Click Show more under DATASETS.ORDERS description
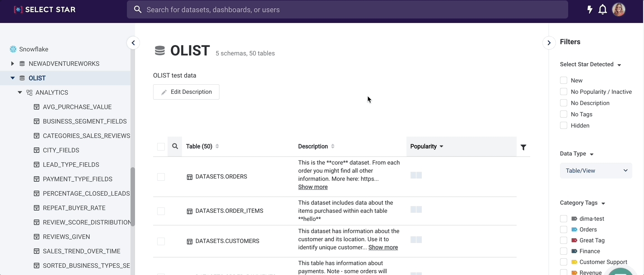The image size is (644, 275). (313, 187)
